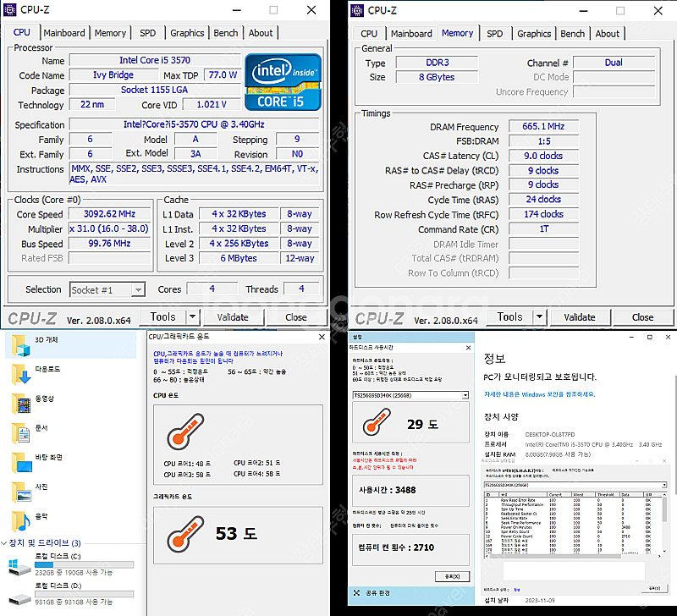
Task: Close the 하드디스크 사용시간 dialog
Action: 469,348
